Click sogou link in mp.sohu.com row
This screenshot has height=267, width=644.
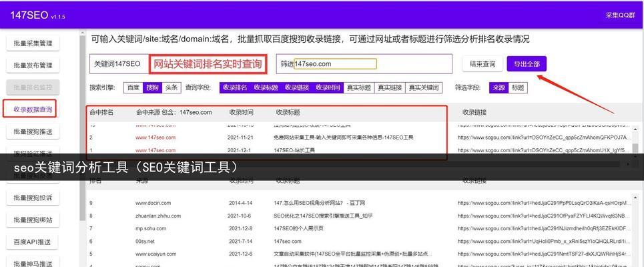click(544, 228)
